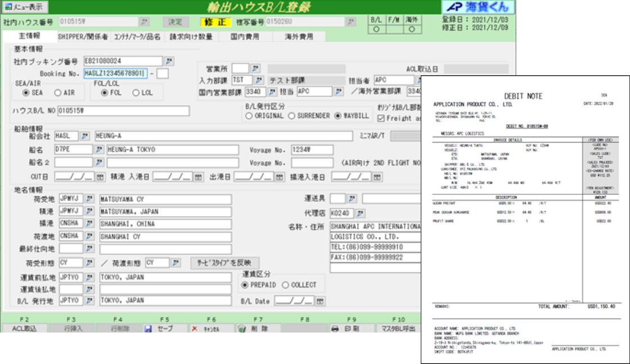Click the F2 ACL取込 button
630x364 pixels.
[x=24, y=328]
